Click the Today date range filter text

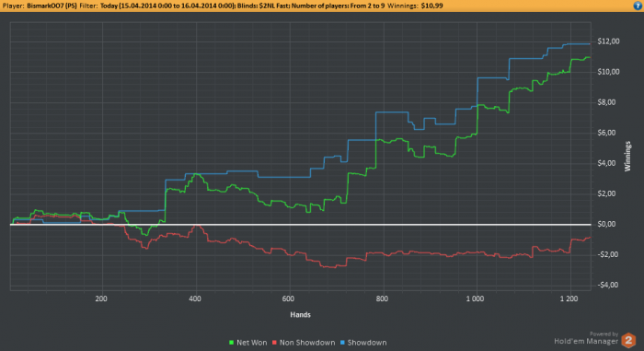click(168, 6)
